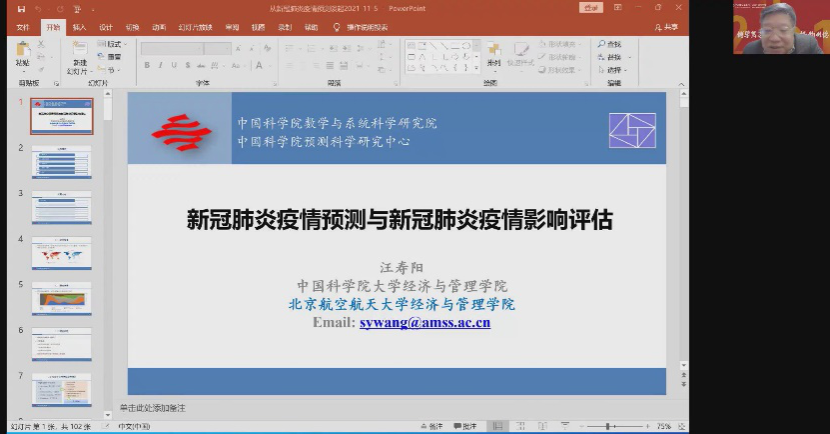Open the Quick Styles gallery icon
830x434 pixels.
tap(521, 52)
